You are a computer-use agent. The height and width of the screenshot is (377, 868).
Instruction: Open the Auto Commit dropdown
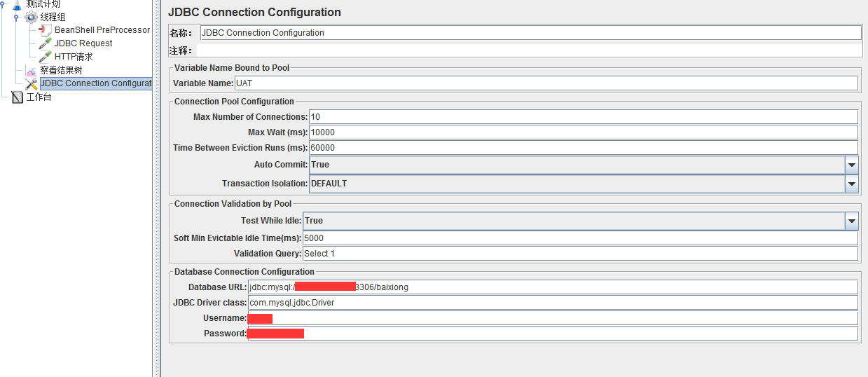(x=851, y=165)
